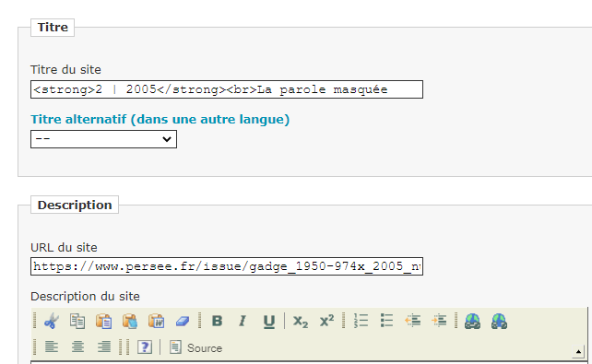Click the 'Titre du site' label
This screenshot has width=592, height=364.
pyautogui.click(x=65, y=70)
